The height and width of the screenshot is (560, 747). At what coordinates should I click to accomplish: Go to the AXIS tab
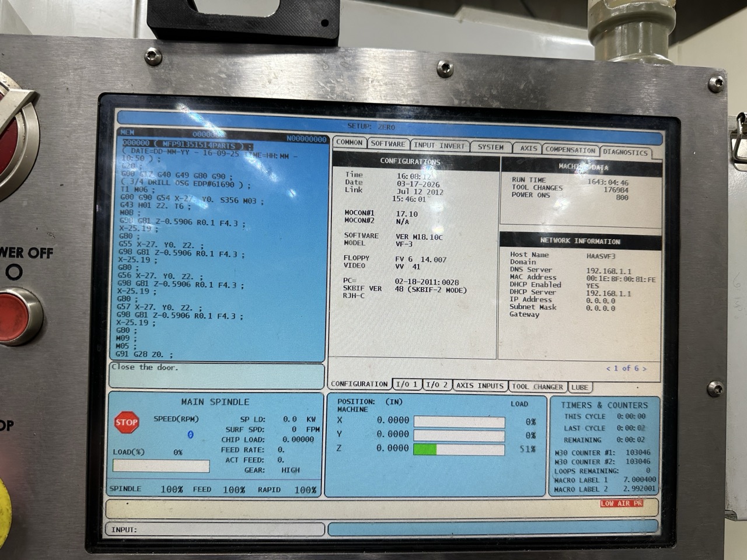[x=528, y=149]
